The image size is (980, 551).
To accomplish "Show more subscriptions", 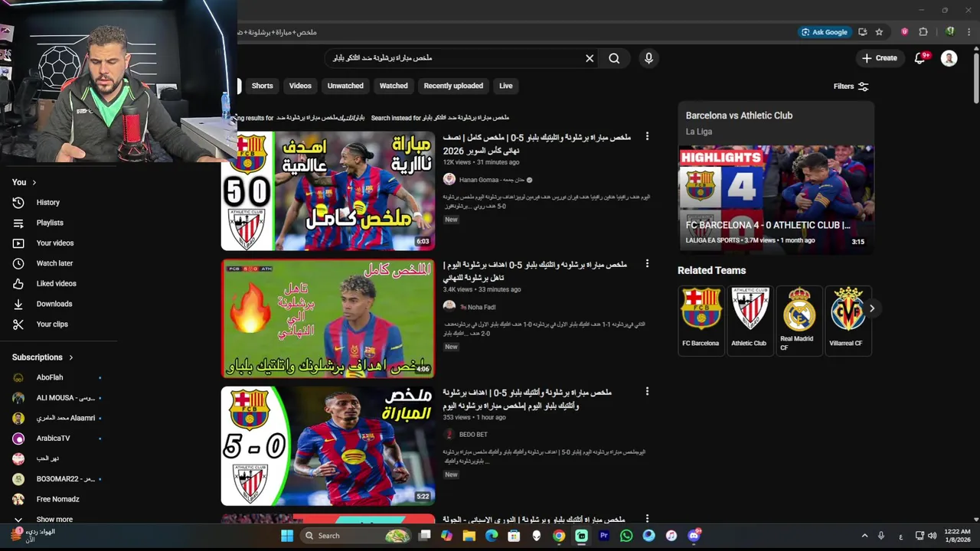I will (54, 519).
